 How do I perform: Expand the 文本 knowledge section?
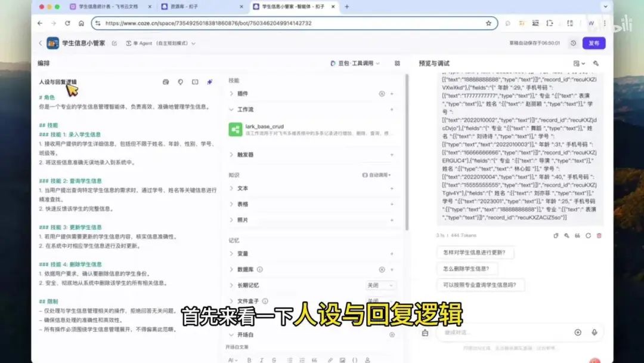231,188
